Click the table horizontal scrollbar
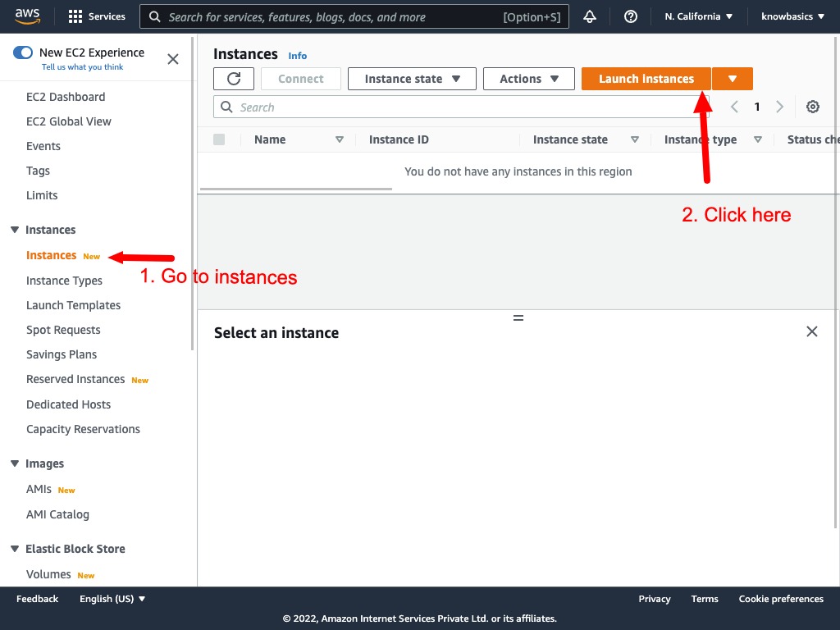The image size is (840, 630). coord(295,189)
